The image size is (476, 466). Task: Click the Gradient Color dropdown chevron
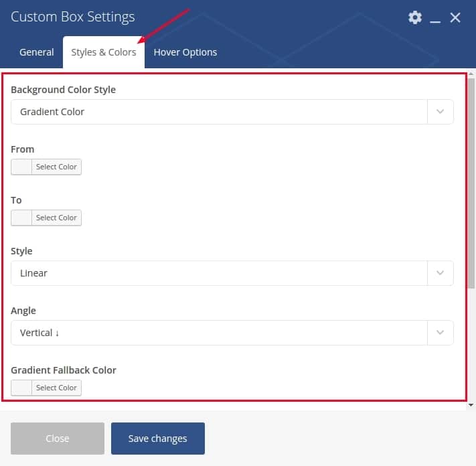(x=440, y=112)
